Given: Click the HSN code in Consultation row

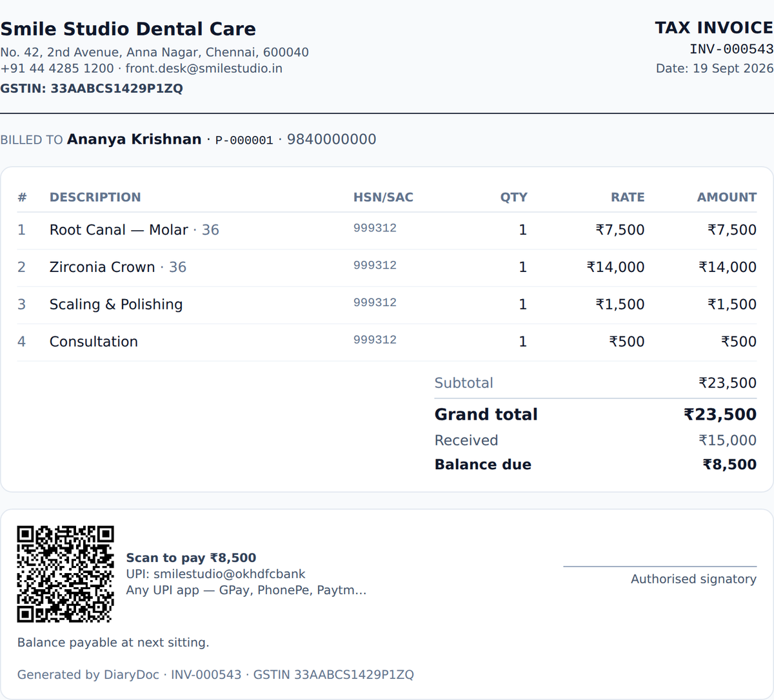Looking at the screenshot, I should 375,340.
